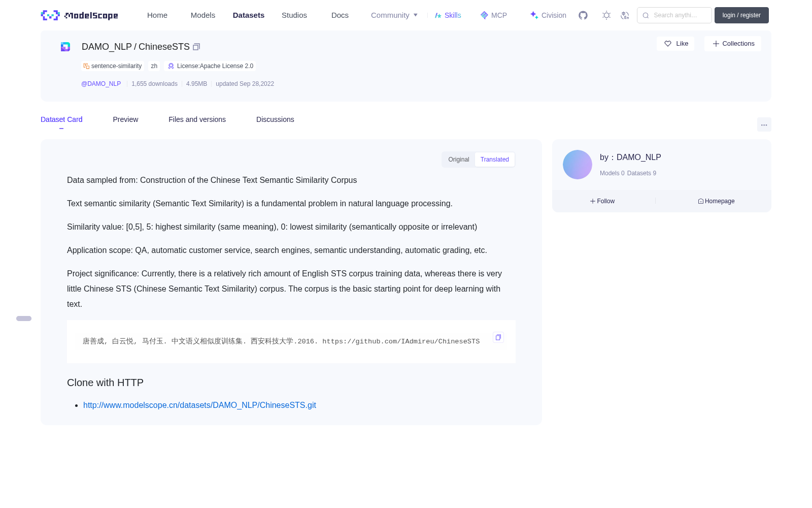Screen dimensions: 812x508
Task: Open the DAMO_NLP Homepage button
Action: pyautogui.click(x=716, y=201)
